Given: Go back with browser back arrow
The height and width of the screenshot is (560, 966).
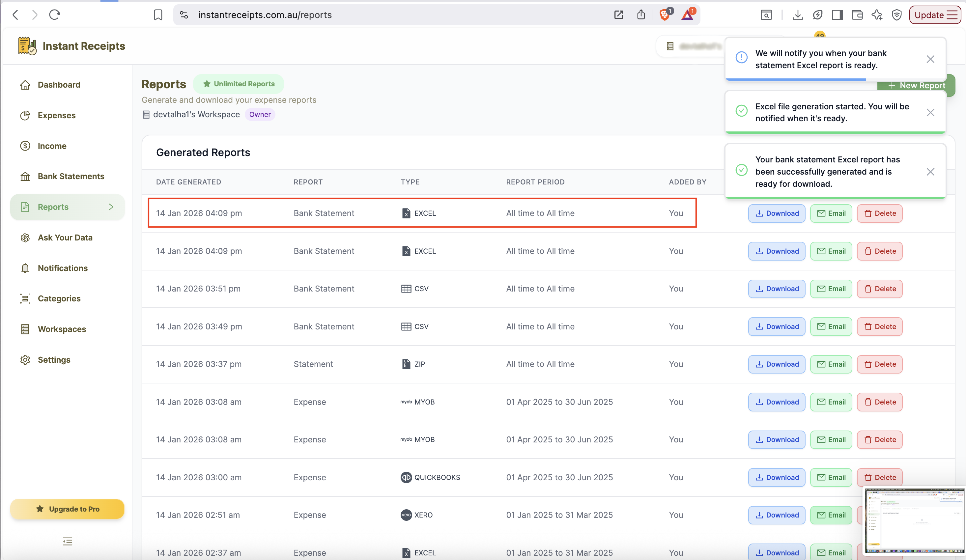Looking at the screenshot, I should (15, 15).
